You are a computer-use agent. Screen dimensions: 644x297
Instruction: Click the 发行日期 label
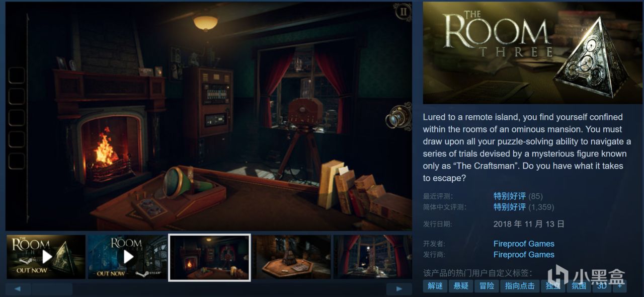click(437, 225)
